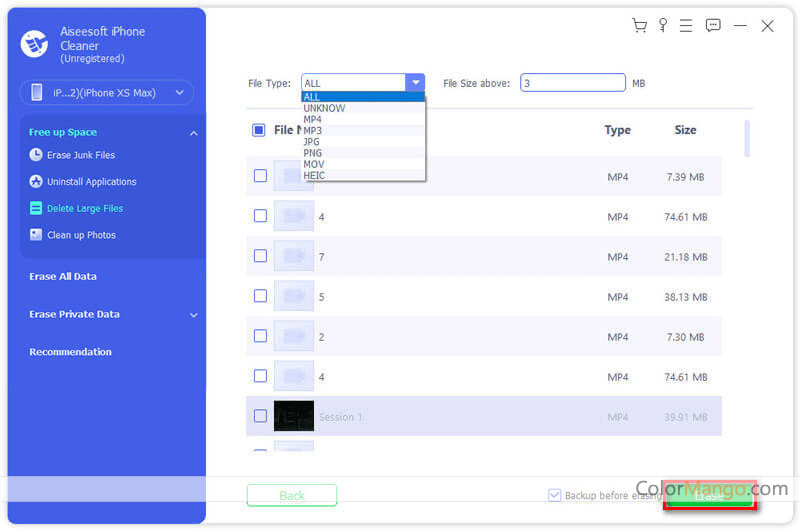Toggle the select-all checkbox in header
The width and height of the screenshot is (800, 530).
259,130
